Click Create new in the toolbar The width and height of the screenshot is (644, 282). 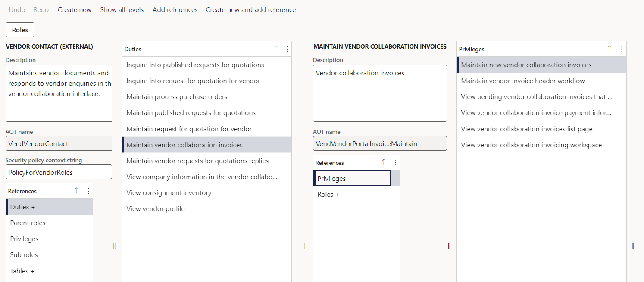coord(74,9)
